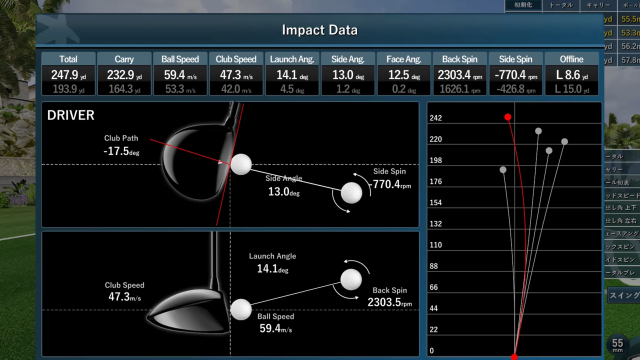The image size is (640, 360).
Task: Click the Total distance data tile
Action: coord(68,74)
